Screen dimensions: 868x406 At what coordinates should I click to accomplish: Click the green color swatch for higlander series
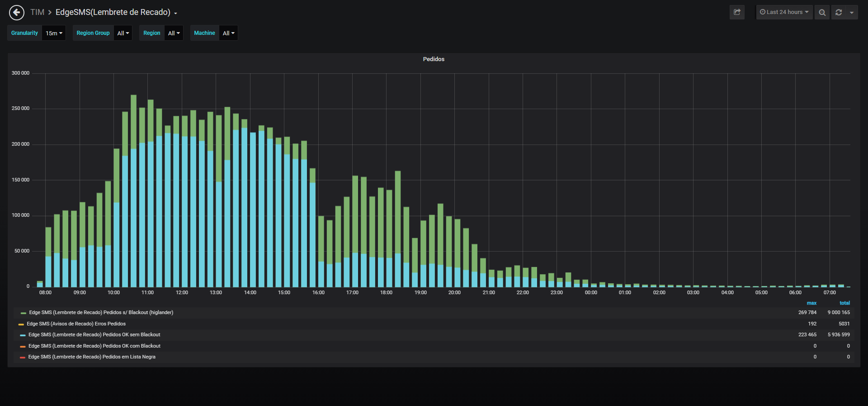click(23, 313)
